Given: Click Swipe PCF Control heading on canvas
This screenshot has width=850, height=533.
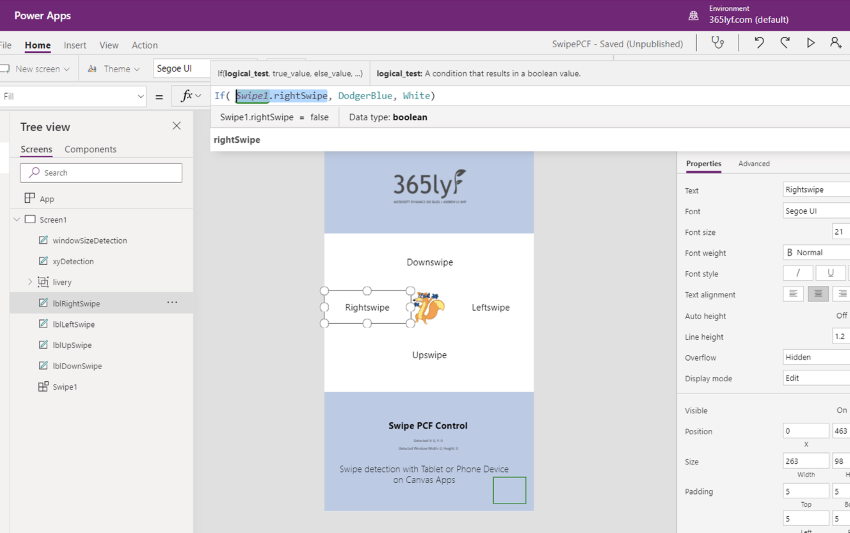Looking at the screenshot, I should [428, 426].
